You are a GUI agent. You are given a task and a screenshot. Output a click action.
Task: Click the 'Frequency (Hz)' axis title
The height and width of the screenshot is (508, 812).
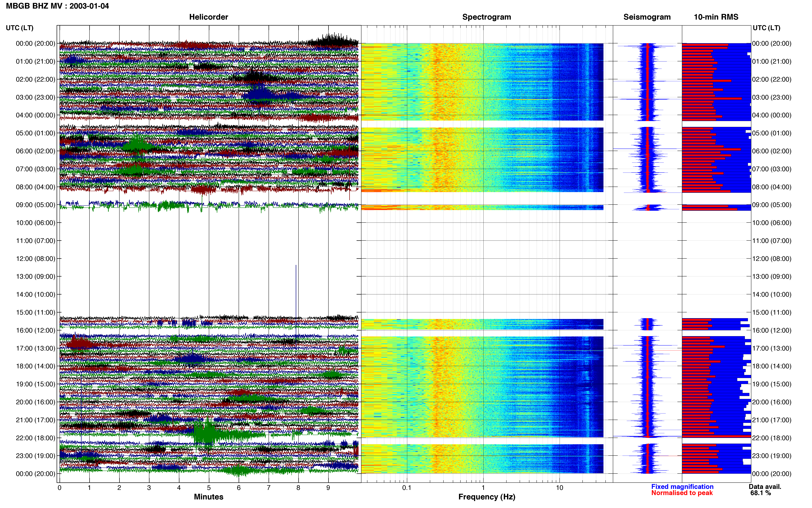487,497
